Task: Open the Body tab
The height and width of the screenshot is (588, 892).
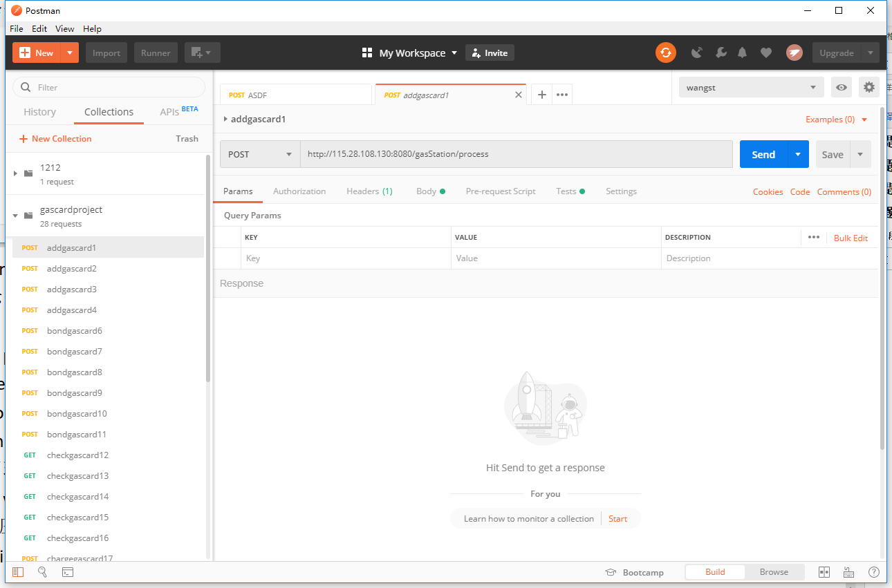Action: (x=430, y=191)
